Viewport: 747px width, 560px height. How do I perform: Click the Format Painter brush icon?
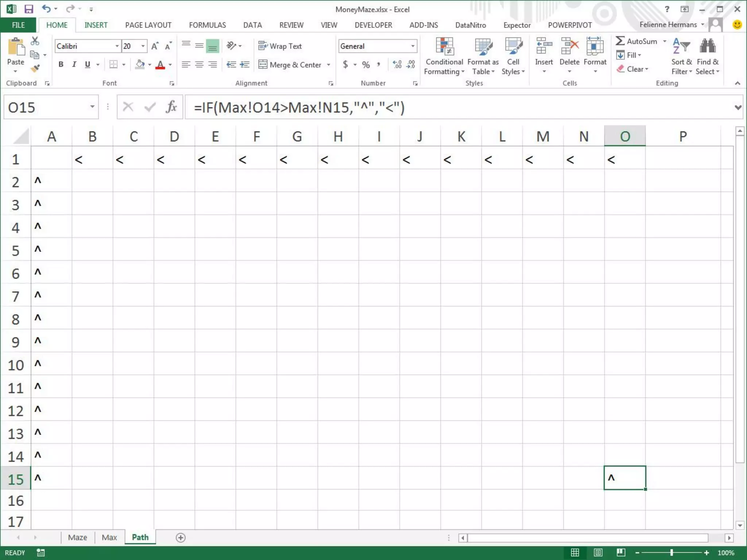coord(35,68)
